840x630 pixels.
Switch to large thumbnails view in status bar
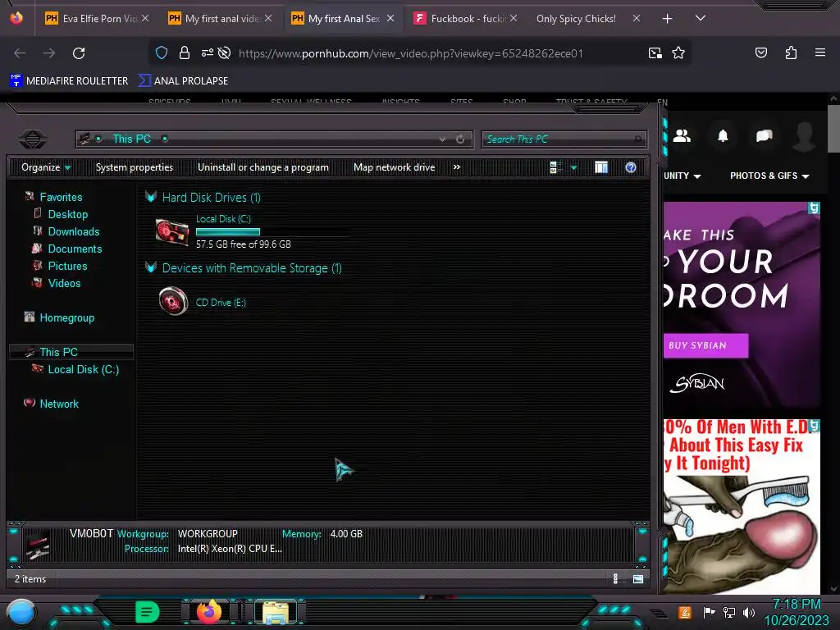click(x=637, y=578)
